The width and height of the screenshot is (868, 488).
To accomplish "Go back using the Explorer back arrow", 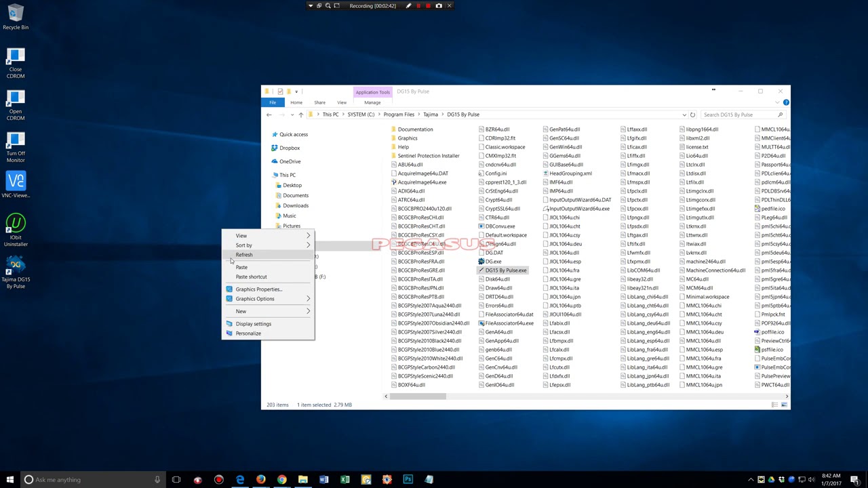I will coord(269,115).
